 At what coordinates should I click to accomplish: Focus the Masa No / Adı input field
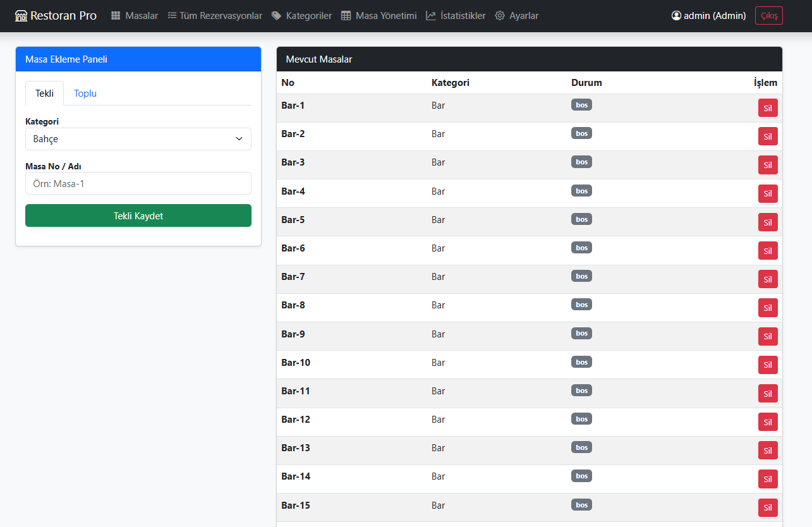click(138, 183)
